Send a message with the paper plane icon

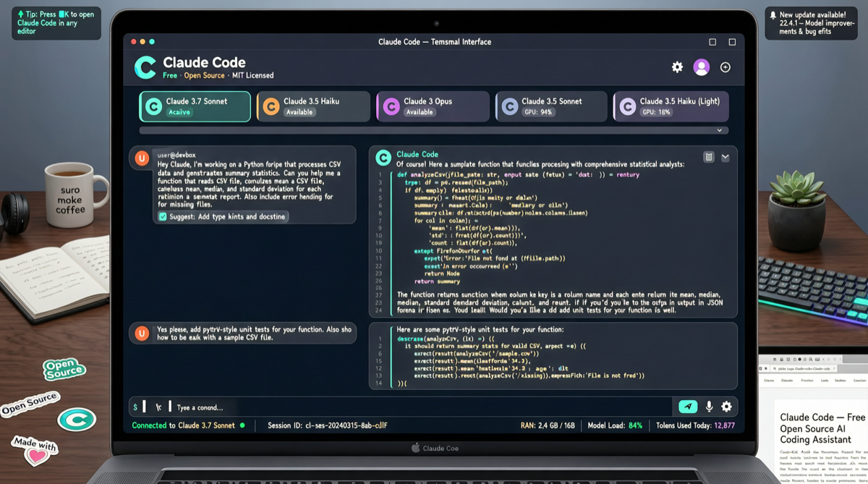click(x=688, y=407)
